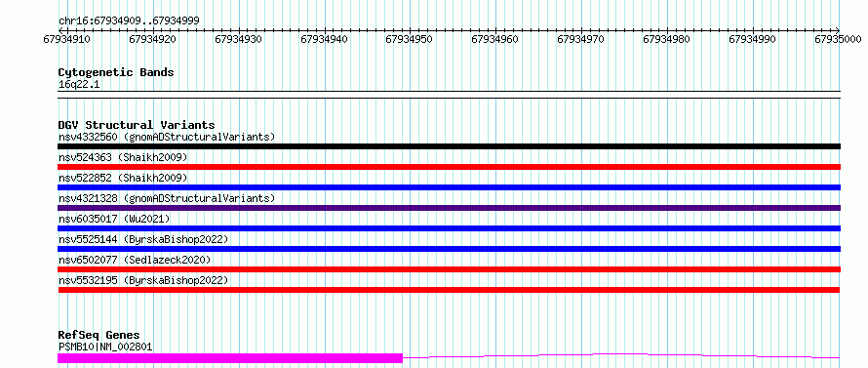
Task: Click the black nsv4332560 variant bar
Action: (x=449, y=146)
